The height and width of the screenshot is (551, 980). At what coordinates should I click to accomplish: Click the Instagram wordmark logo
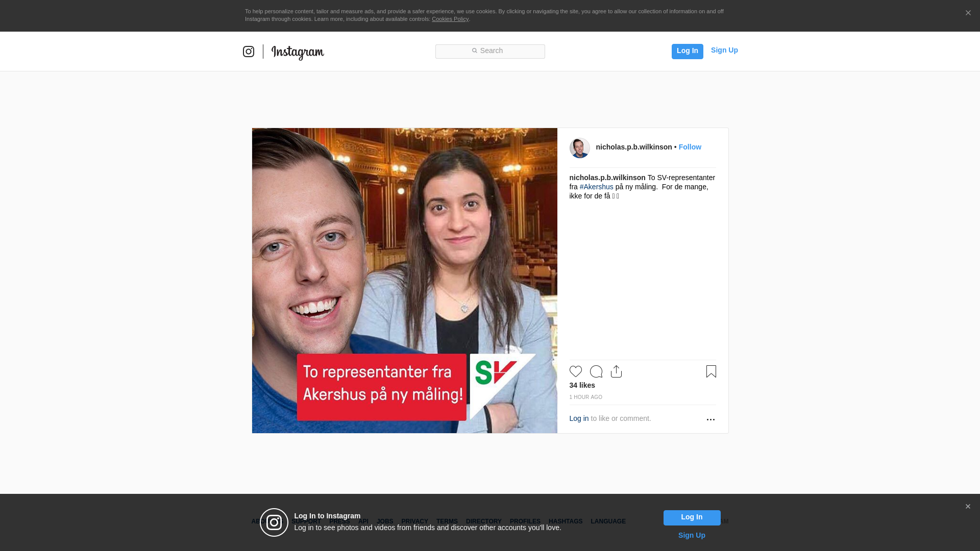pyautogui.click(x=298, y=52)
